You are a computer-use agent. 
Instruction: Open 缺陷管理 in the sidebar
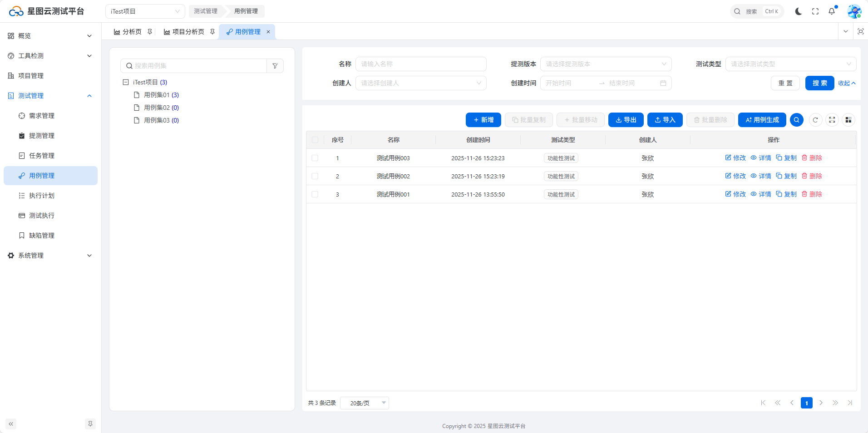pos(41,236)
